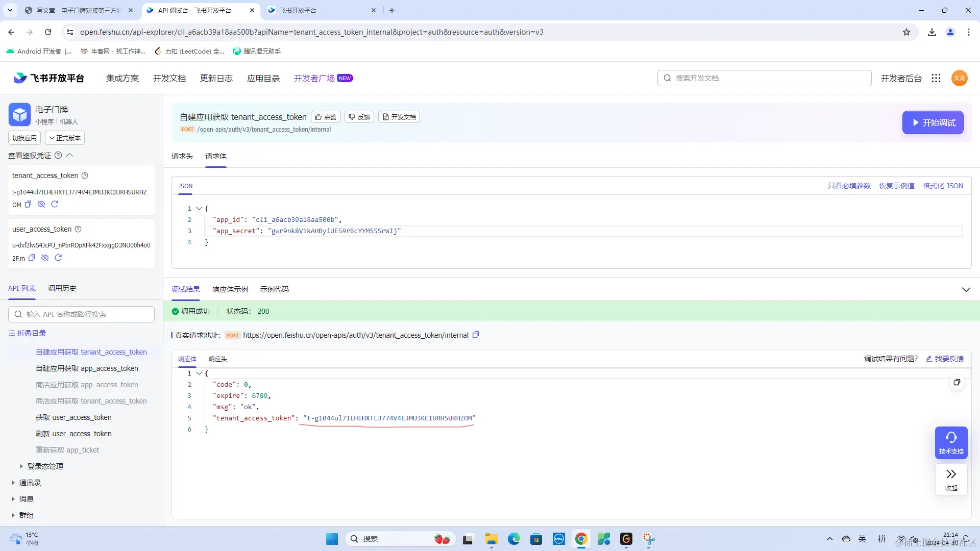Open the 正式版本 version dropdown

point(65,138)
